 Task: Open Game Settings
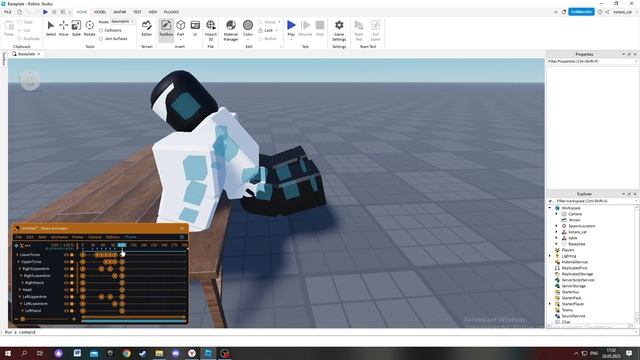339,30
